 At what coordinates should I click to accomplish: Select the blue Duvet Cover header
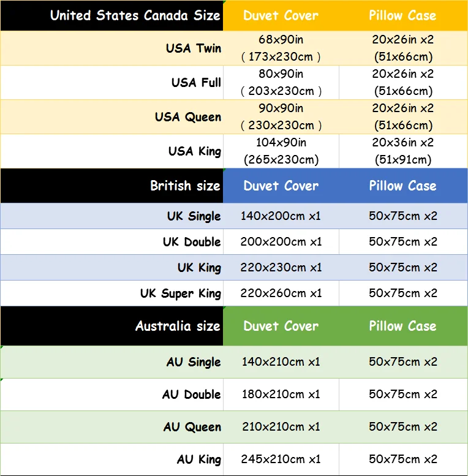point(281,186)
